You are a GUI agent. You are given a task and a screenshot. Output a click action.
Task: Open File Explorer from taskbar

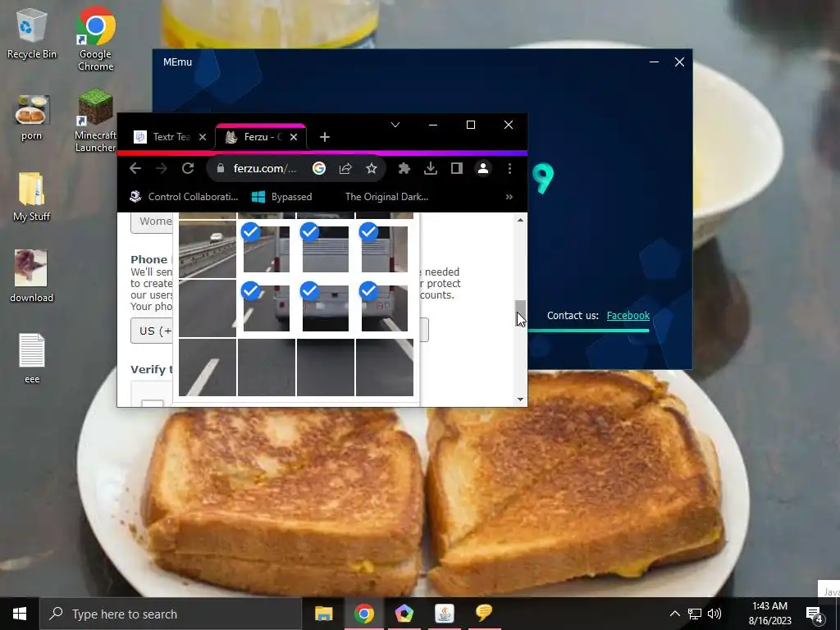tap(323, 614)
